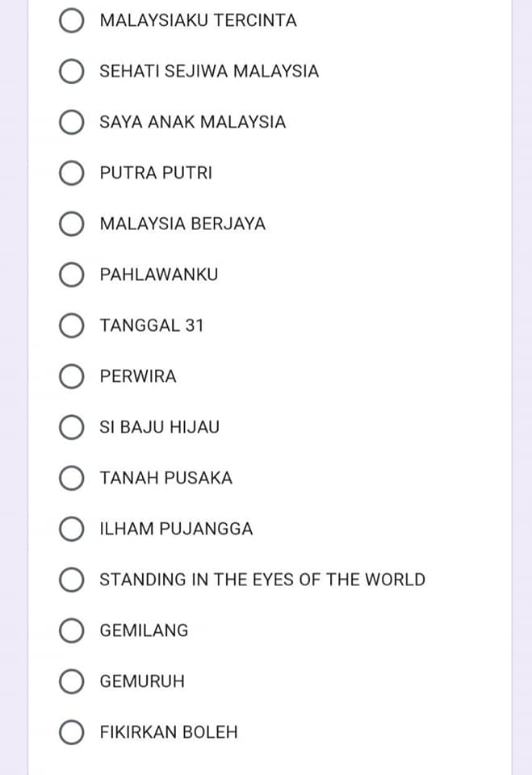Click the TANGGAL 31 label text
The width and height of the screenshot is (532, 775).
pos(152,325)
